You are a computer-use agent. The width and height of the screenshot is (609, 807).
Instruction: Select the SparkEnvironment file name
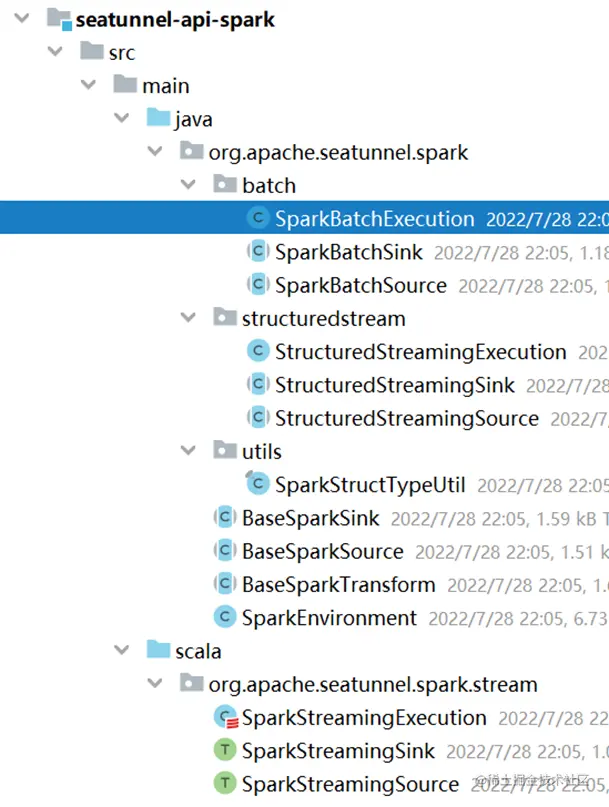[x=329, y=618]
